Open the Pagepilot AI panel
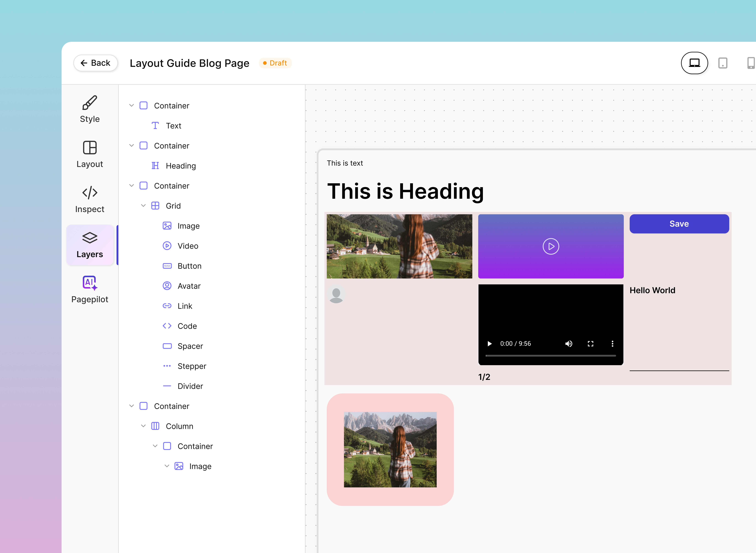 point(90,290)
